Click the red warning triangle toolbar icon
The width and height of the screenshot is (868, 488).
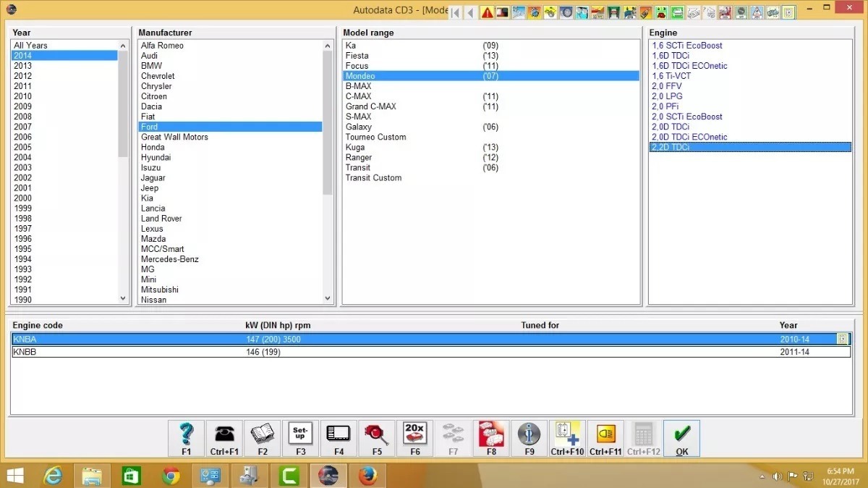tap(487, 12)
